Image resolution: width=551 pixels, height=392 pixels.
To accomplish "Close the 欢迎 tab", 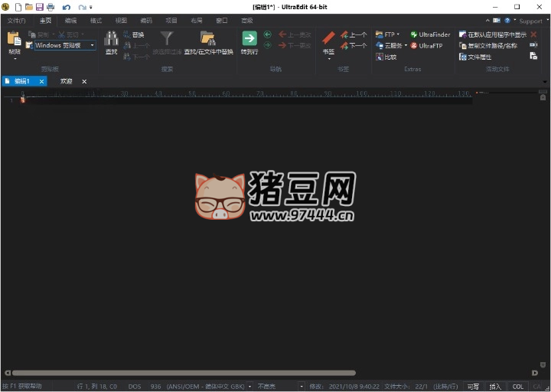I will 84,82.
